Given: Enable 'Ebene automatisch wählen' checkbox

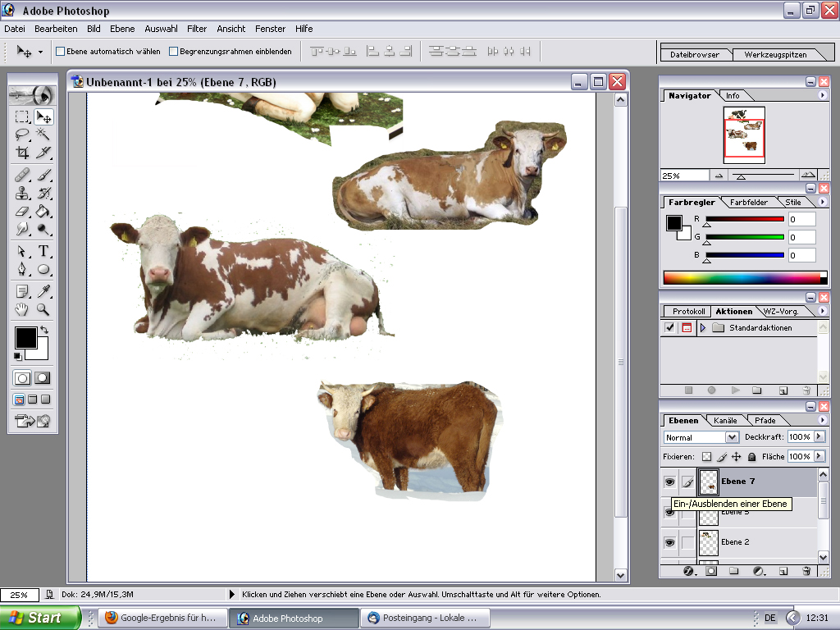Looking at the screenshot, I should point(61,52).
